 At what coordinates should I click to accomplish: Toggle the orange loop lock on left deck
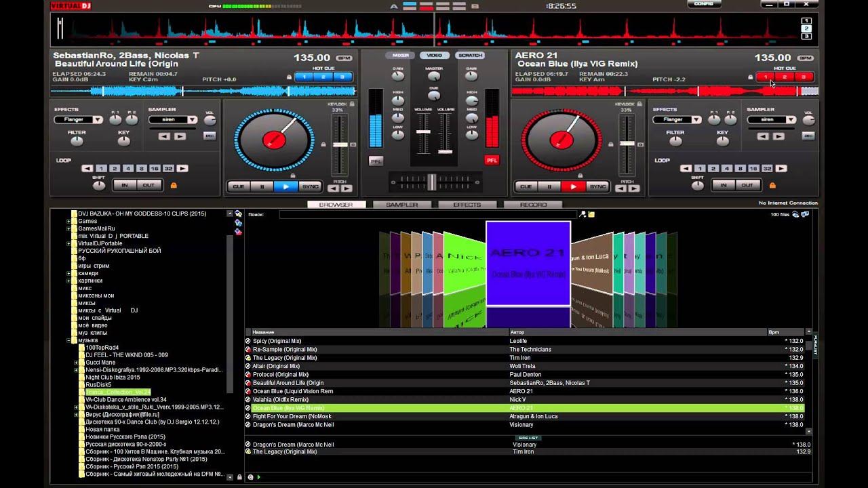[x=173, y=185]
